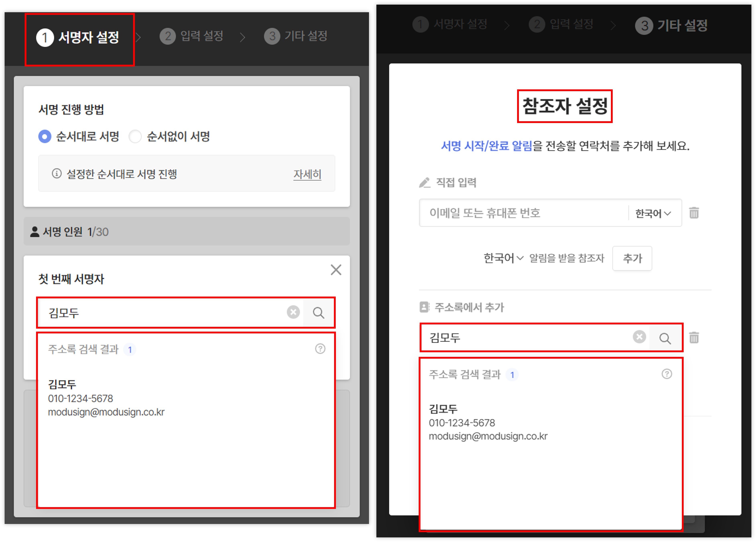Open help icon in right search results

click(x=666, y=374)
